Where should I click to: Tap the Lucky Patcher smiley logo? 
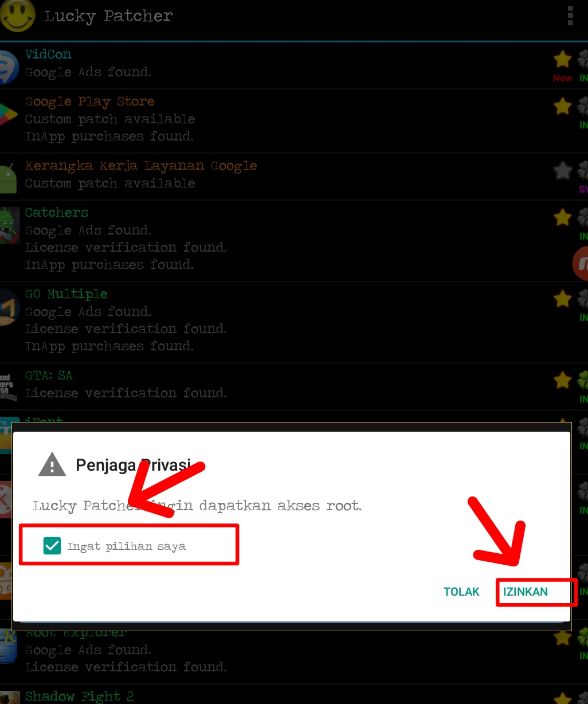tap(18, 15)
